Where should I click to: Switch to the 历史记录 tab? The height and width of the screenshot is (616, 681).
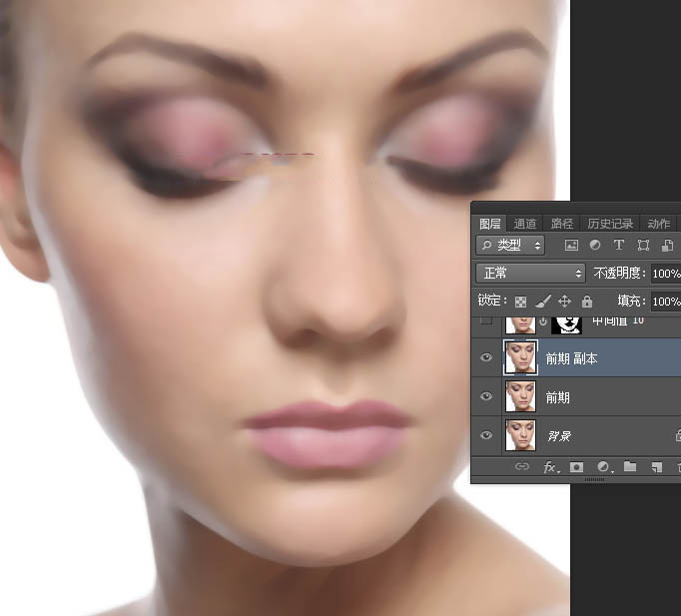click(x=609, y=224)
